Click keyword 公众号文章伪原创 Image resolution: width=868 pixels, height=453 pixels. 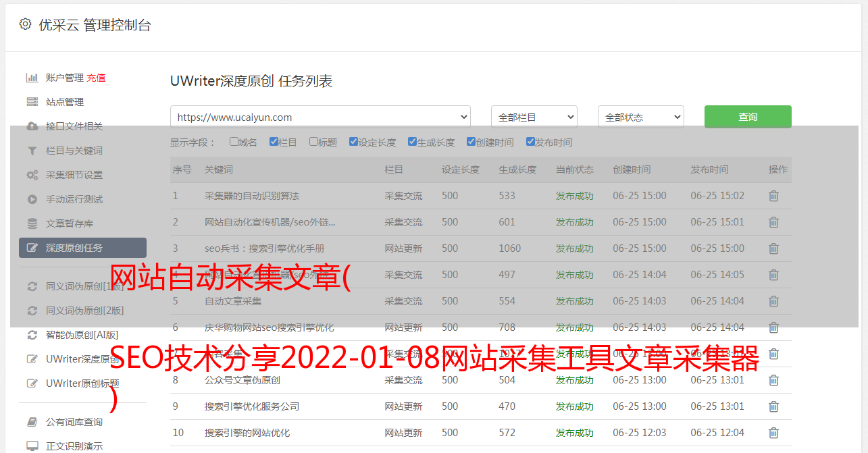click(242, 380)
